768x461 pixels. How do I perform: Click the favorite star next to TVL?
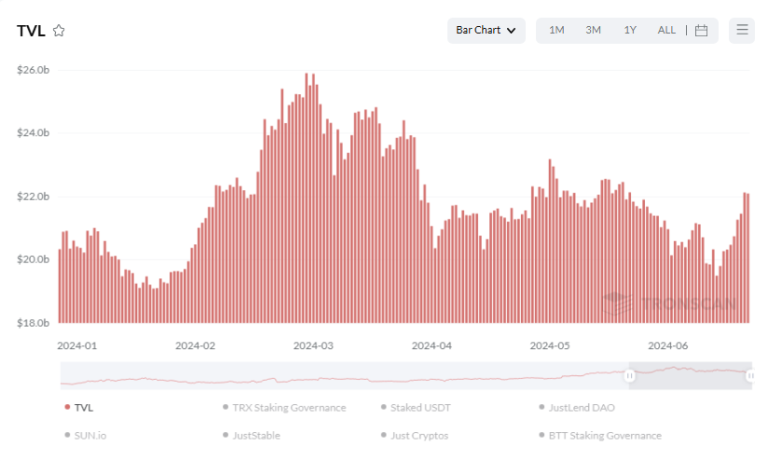tap(59, 31)
